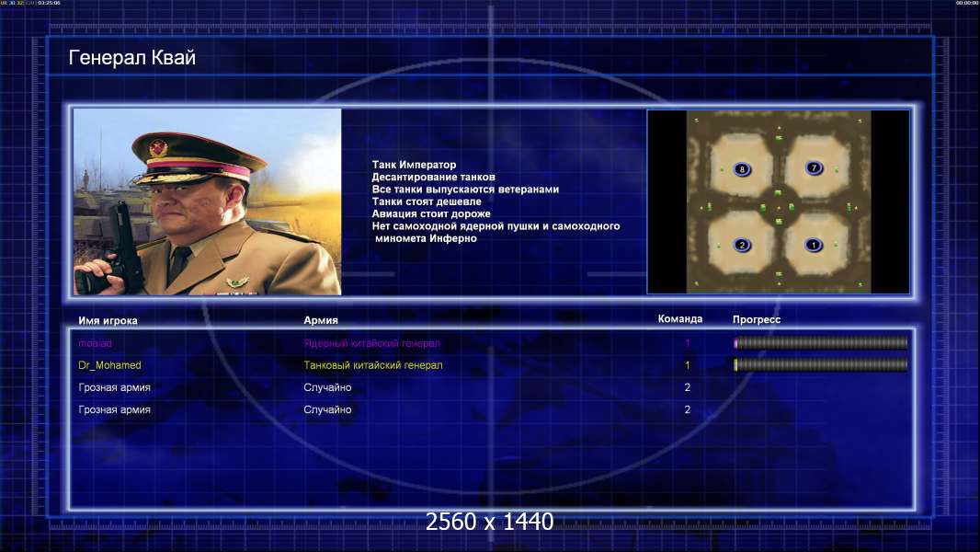
Task: Click 'Нет самоходной ядерной пушки' line
Action: click(496, 226)
